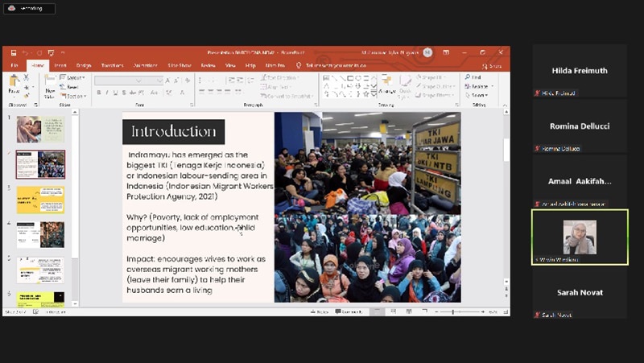This screenshot has width=644, height=363.
Task: Click the Find button in Editing group
Action: click(475, 77)
